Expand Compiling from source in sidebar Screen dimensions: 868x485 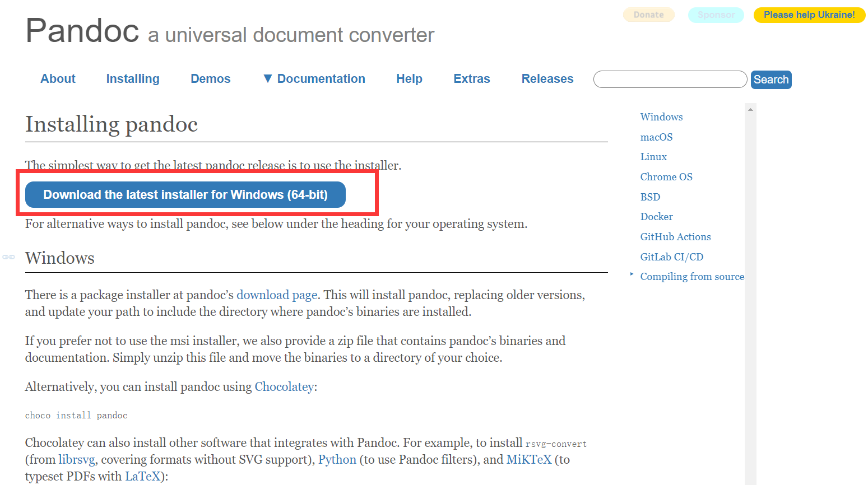click(x=632, y=274)
